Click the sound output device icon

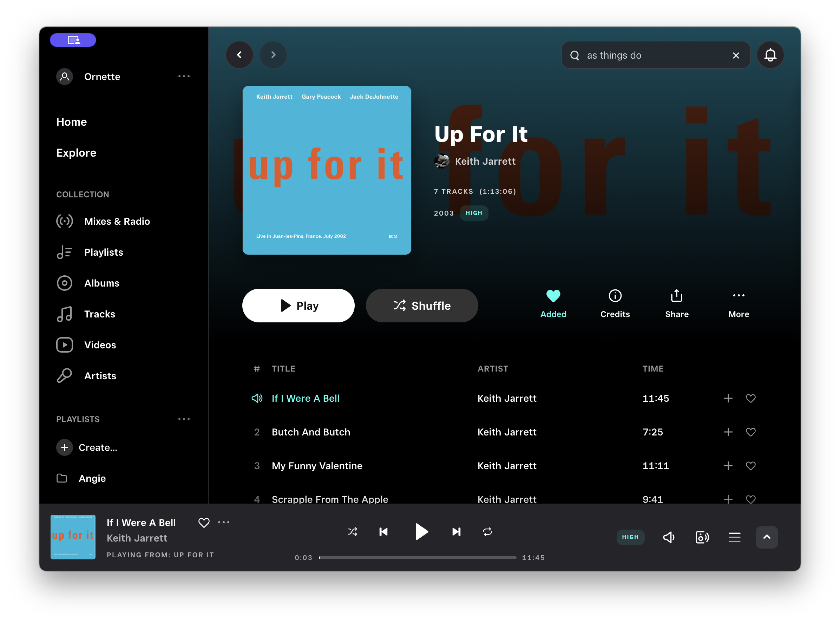tap(702, 537)
